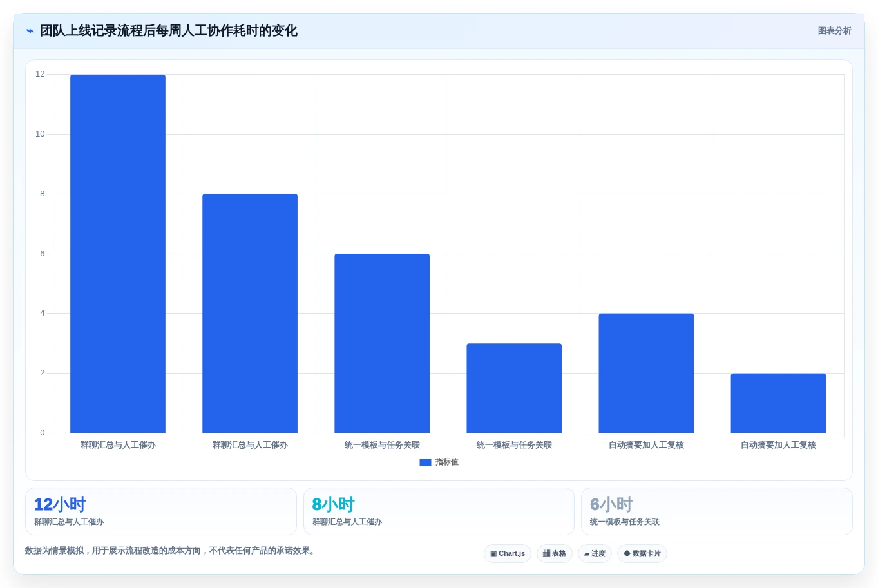Image resolution: width=878 pixels, height=588 pixels.
Task: Open the 6小时 data card
Action: pos(717,511)
